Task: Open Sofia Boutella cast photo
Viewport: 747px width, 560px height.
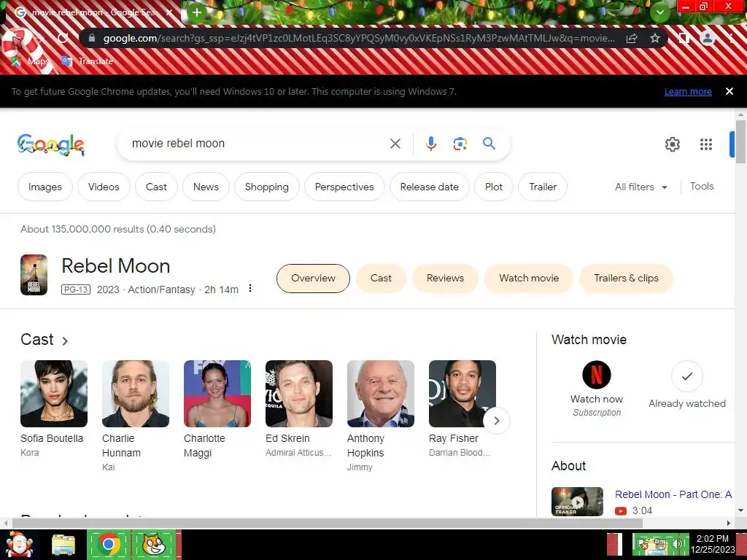Action: click(x=54, y=394)
